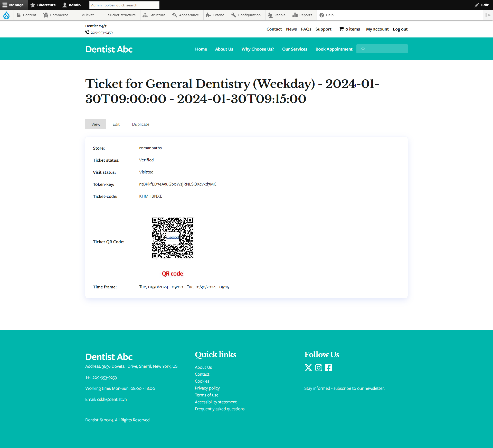Click the X (Twitter) social icon
This screenshot has height=448, width=493.
(308, 368)
